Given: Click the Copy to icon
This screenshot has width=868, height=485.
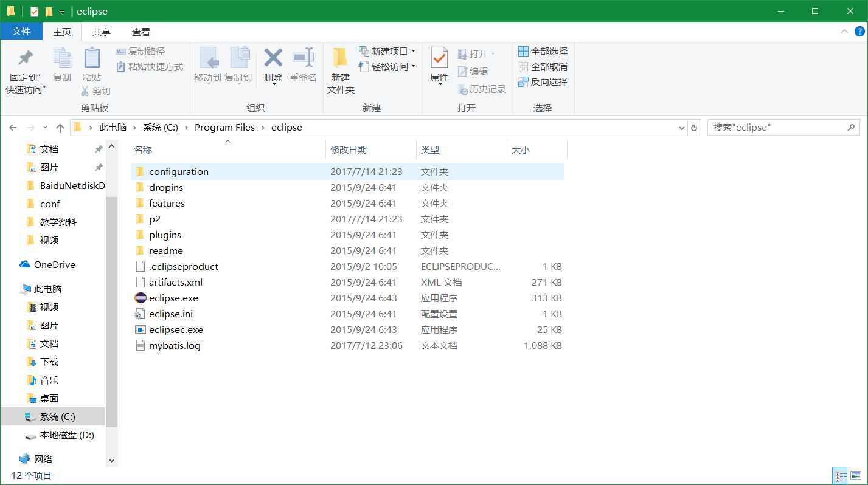Looking at the screenshot, I should pos(240,58).
